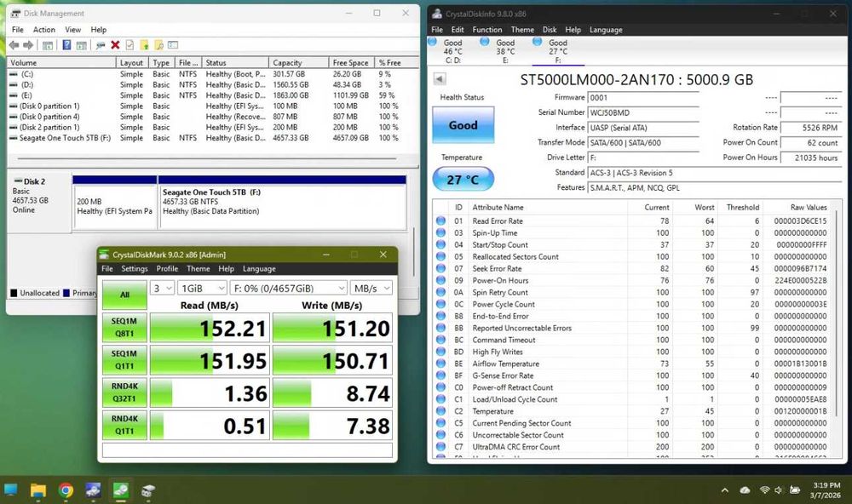Open the 1GiB test size dropdown
Screen dimensions: 852x504
[204, 289]
